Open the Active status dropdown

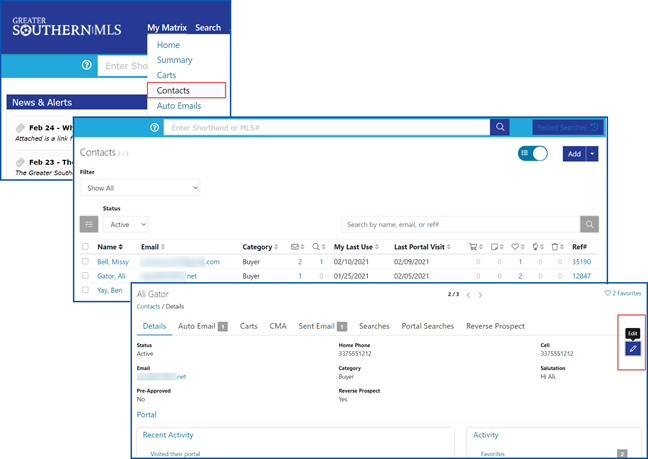coord(126,224)
